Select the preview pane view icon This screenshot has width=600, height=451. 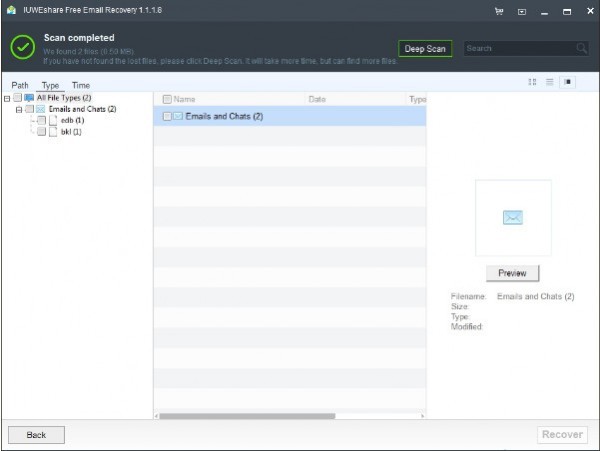[568, 82]
